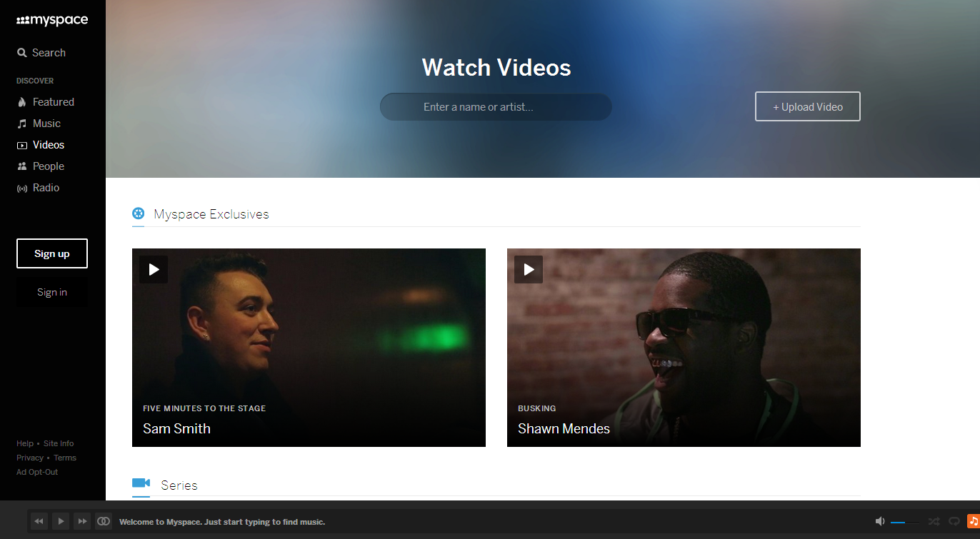Open the Ad Opt-Out link
The image size is (980, 539).
click(37, 472)
